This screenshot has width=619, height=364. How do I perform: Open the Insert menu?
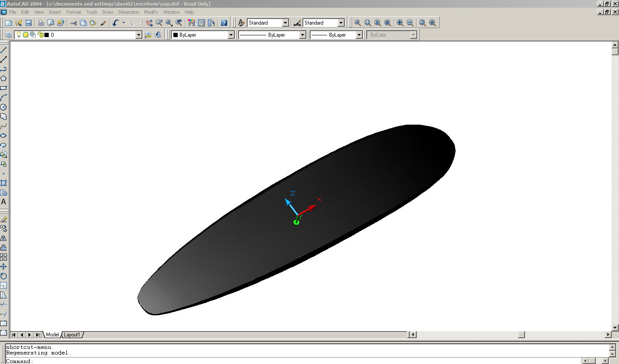(55, 12)
